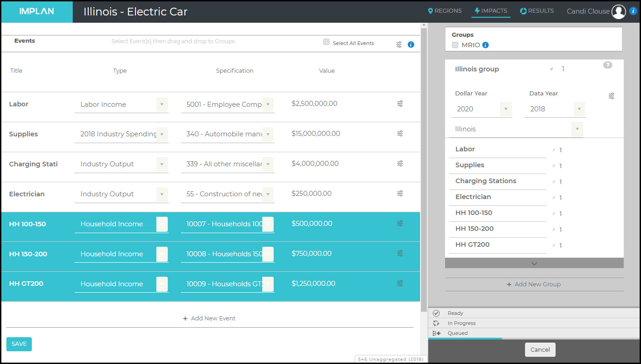Click the IMPLAN logo
This screenshot has width=641, height=364.
click(36, 11)
